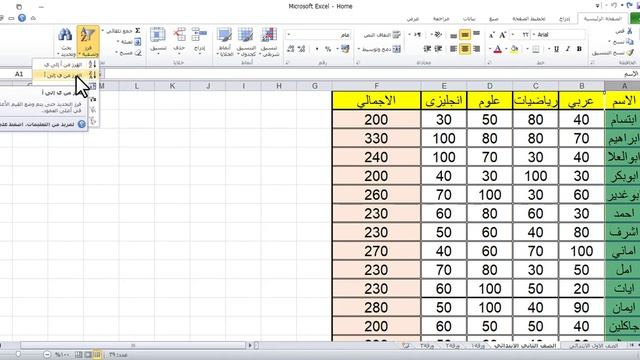This screenshot has width=640, height=360.
Task: Toggle Italic formatting
Action: (568, 49)
